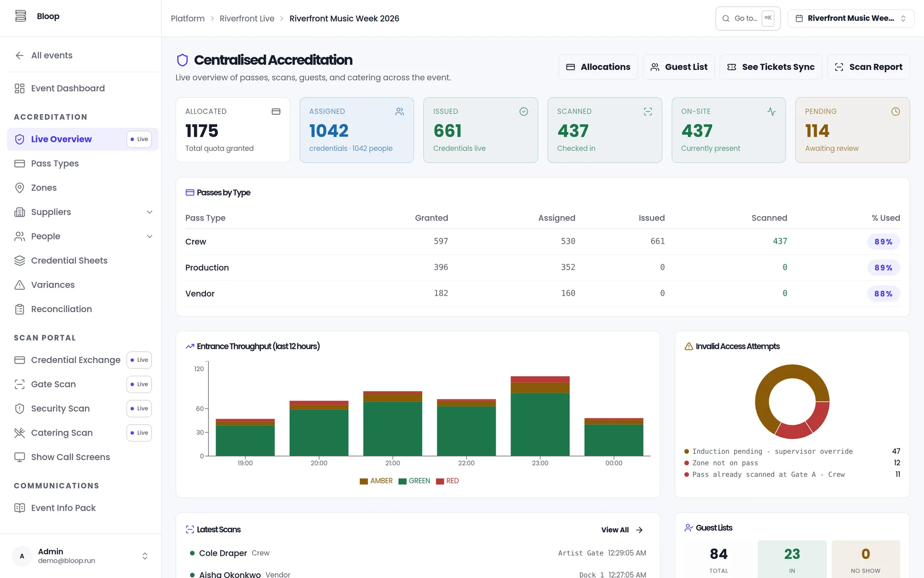Click the Passes by Type card icon
924x578 pixels.
pos(190,193)
